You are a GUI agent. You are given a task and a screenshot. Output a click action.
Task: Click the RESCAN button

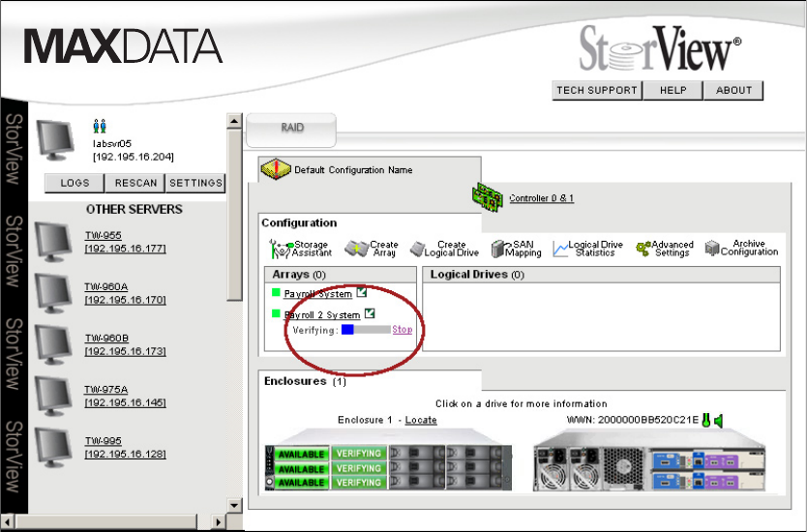[x=135, y=183]
